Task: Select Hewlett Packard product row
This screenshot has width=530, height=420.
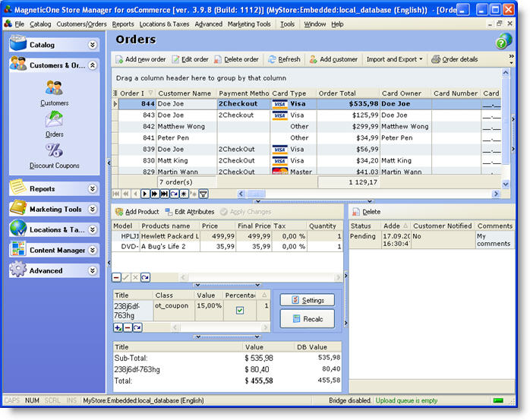Action: point(226,236)
